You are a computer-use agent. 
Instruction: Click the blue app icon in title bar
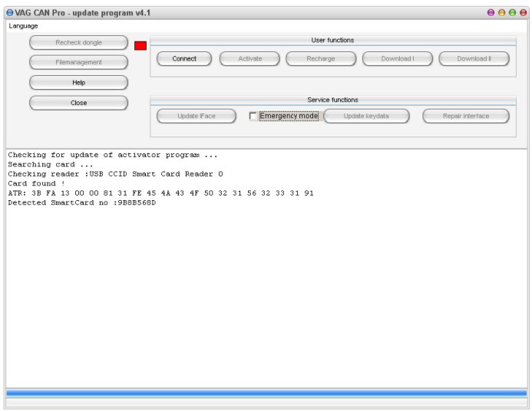10,13
